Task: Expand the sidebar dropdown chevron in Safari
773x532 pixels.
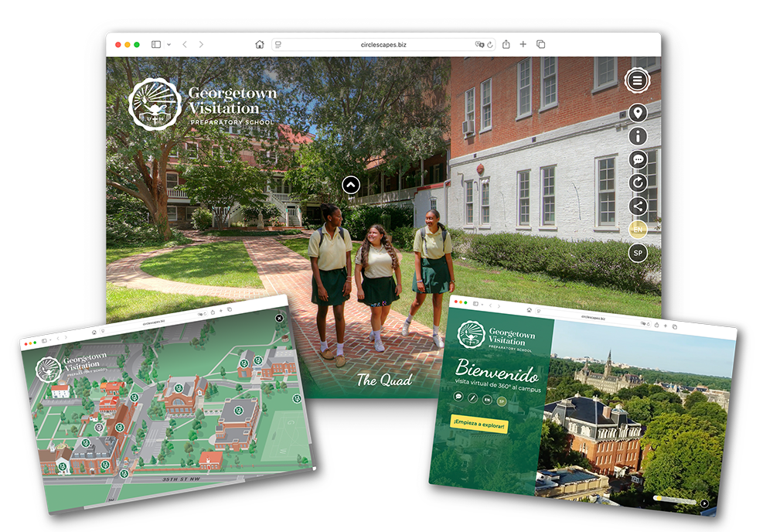Action: tap(169, 45)
